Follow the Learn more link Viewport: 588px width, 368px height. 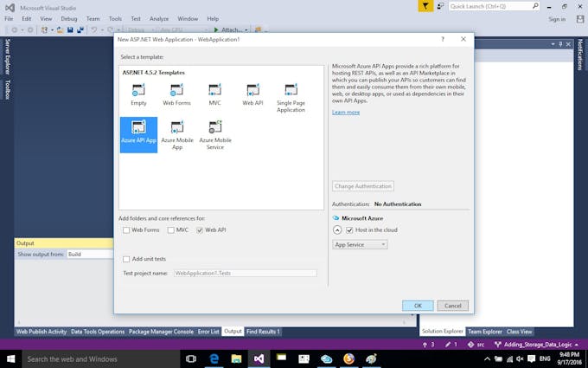point(346,113)
